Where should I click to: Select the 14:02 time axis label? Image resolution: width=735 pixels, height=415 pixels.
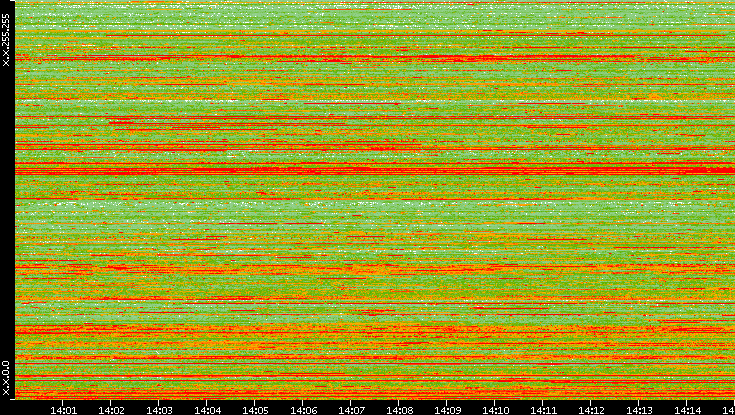click(111, 410)
